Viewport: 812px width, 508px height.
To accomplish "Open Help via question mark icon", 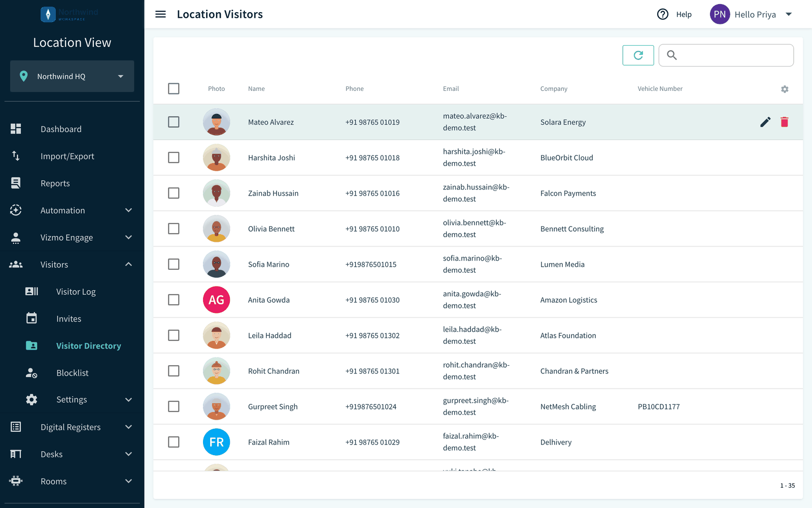I will 663,14.
